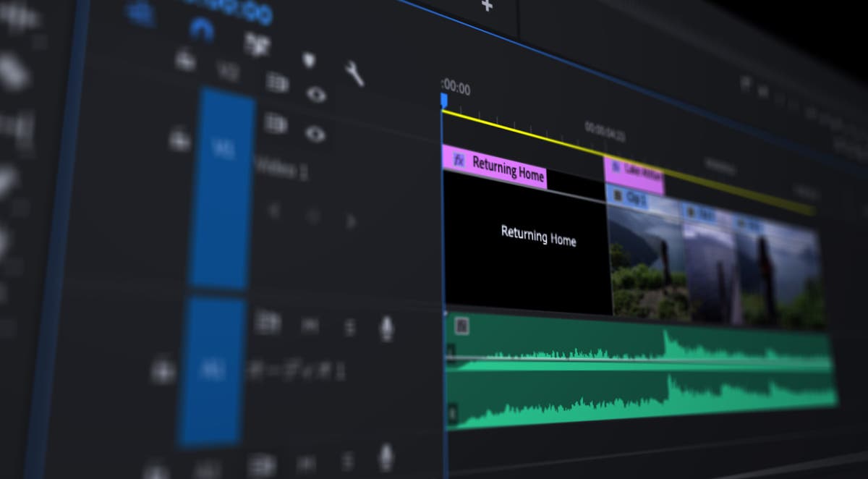Click the 00:00 start label on ruler
Viewport: 868px width, 479px height.
pyautogui.click(x=456, y=88)
